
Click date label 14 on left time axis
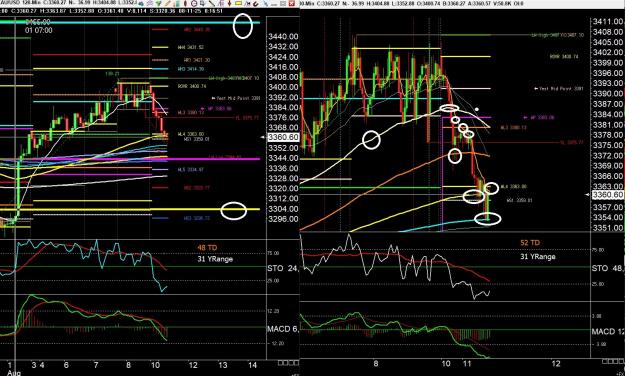tap(252, 365)
